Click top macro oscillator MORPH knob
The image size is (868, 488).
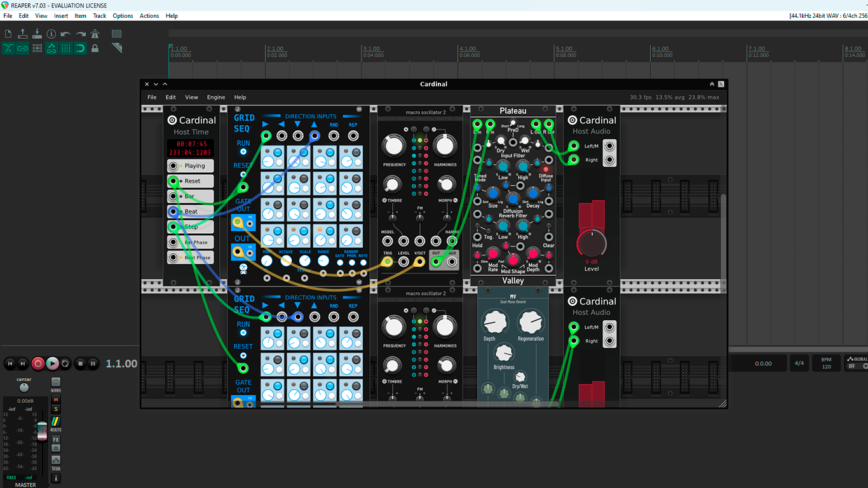point(447,186)
